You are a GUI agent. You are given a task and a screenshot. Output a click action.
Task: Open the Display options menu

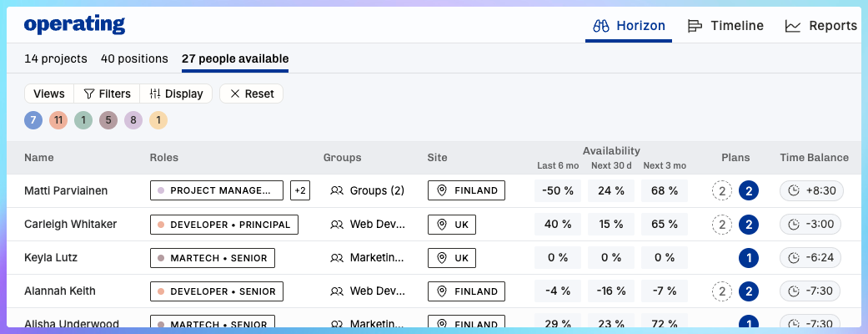176,94
